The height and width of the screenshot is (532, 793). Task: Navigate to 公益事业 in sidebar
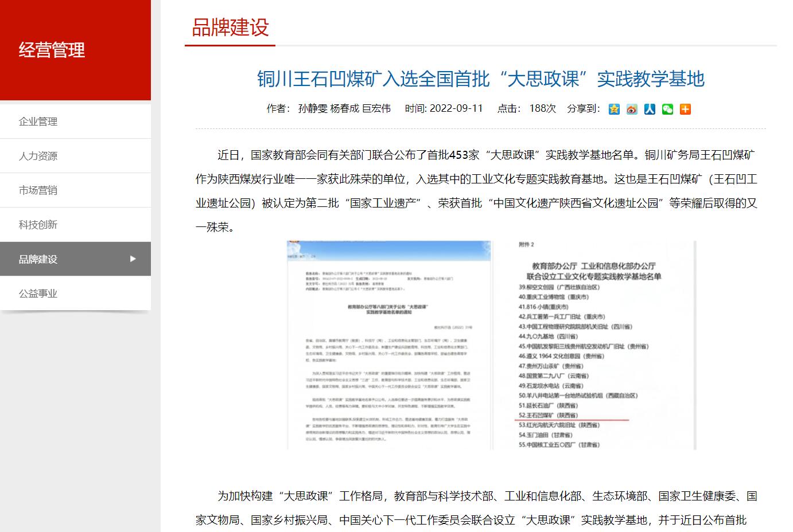(38, 294)
